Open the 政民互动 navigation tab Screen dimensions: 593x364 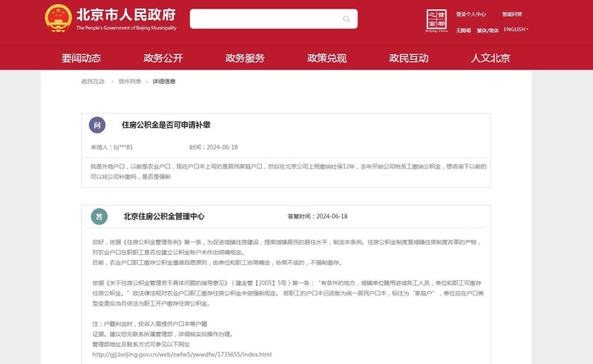click(408, 58)
